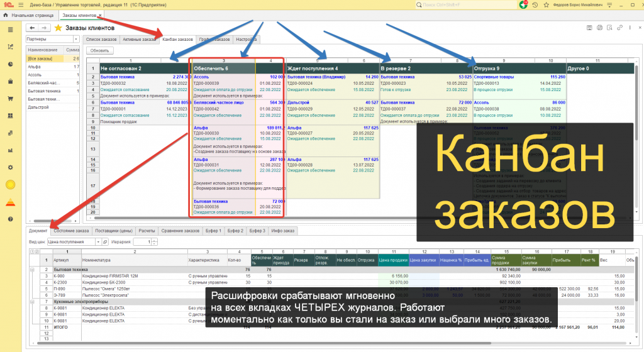Open the Буфер 3 tab
Viewport: 644px width, 352px height.
[257, 231]
